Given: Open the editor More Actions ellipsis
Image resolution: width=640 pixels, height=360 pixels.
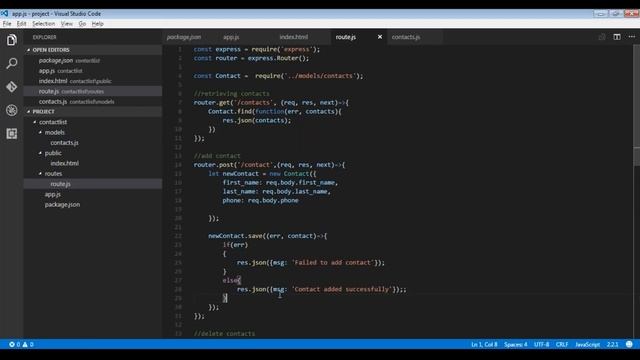Looking at the screenshot, I should coord(631,37).
